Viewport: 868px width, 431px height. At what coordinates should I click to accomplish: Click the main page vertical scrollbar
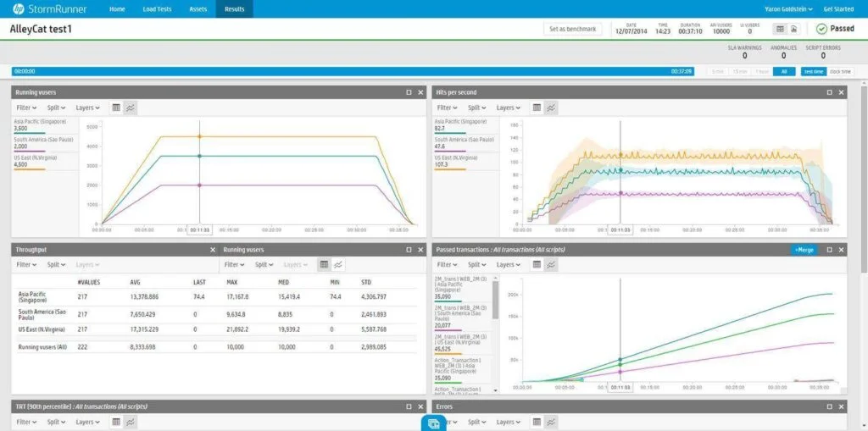pos(864,180)
